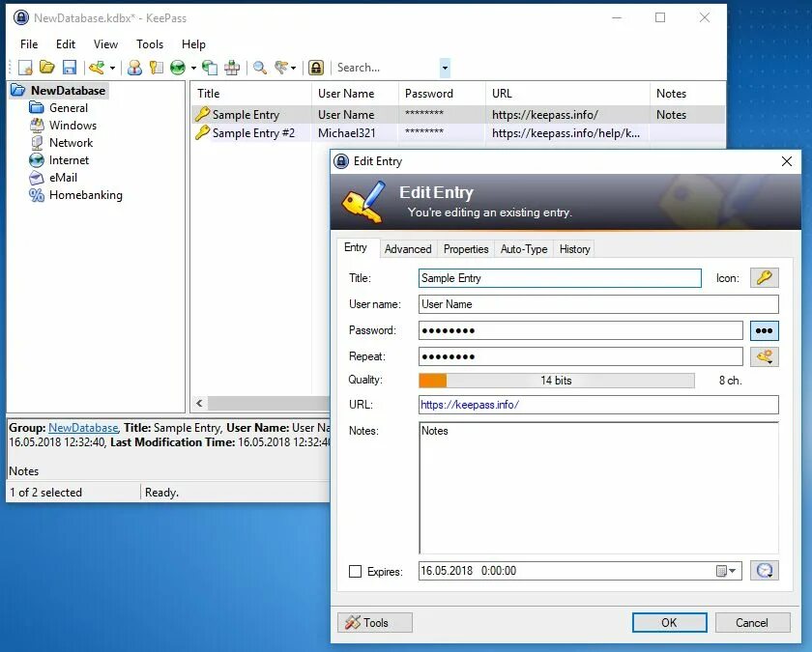Click the Michael321 user name cell
This screenshot has width=812, height=652.
point(346,133)
